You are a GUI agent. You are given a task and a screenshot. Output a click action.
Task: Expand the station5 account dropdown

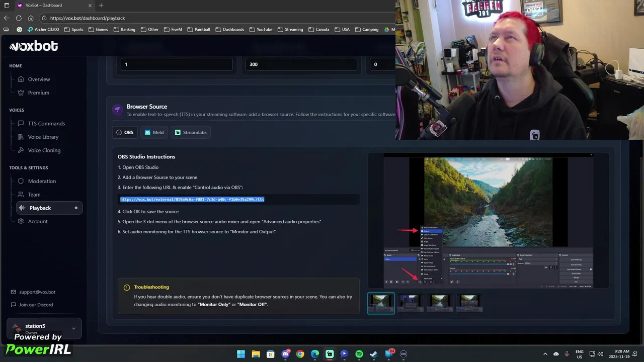44,328
